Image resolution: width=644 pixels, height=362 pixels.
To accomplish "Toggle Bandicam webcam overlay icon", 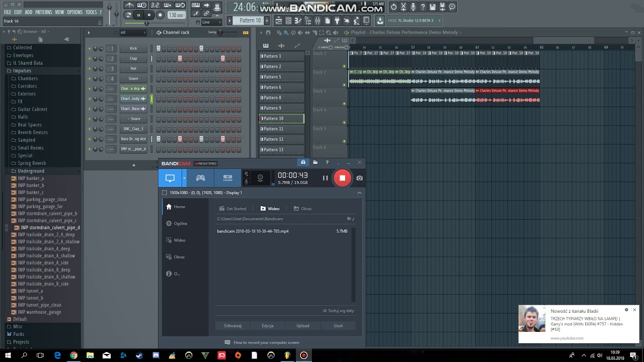I will [260, 177].
